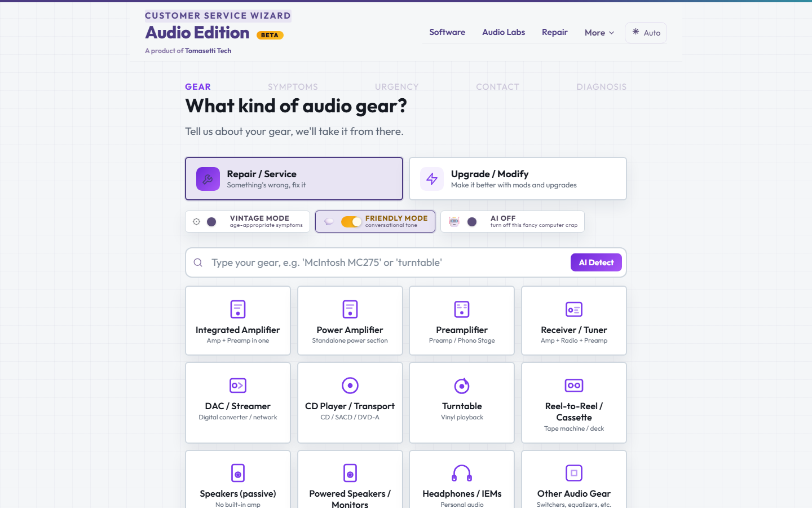Viewport: 812px width, 508px height.
Task: Click the lightning bolt icon on Upgrade / Modify
Action: coord(432,179)
